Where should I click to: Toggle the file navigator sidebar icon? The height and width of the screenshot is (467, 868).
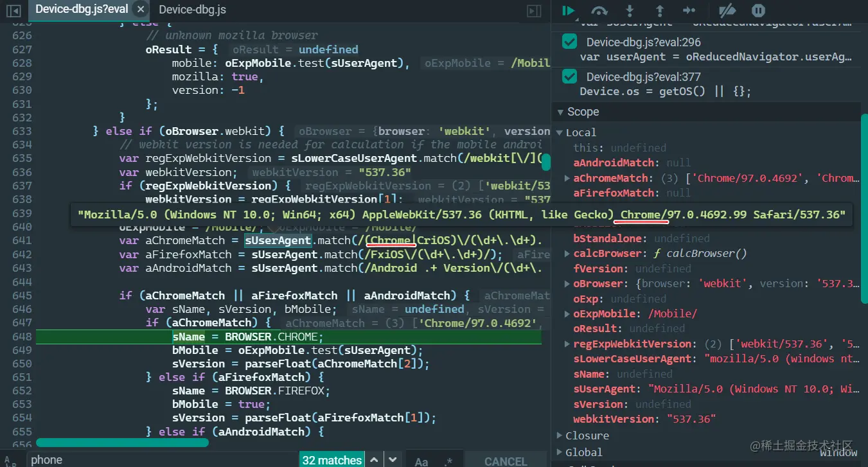pyautogui.click(x=13, y=10)
